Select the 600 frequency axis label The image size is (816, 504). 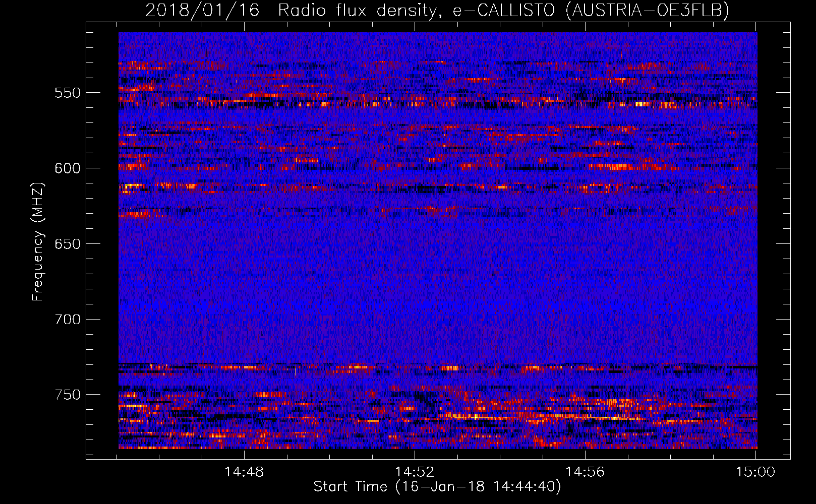pyautogui.click(x=68, y=168)
